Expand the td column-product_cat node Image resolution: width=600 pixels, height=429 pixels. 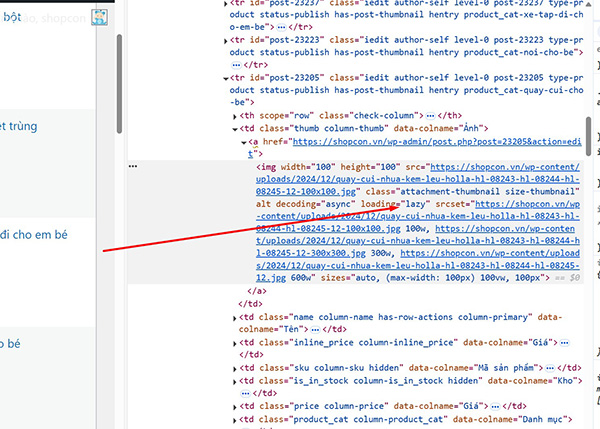click(x=235, y=420)
